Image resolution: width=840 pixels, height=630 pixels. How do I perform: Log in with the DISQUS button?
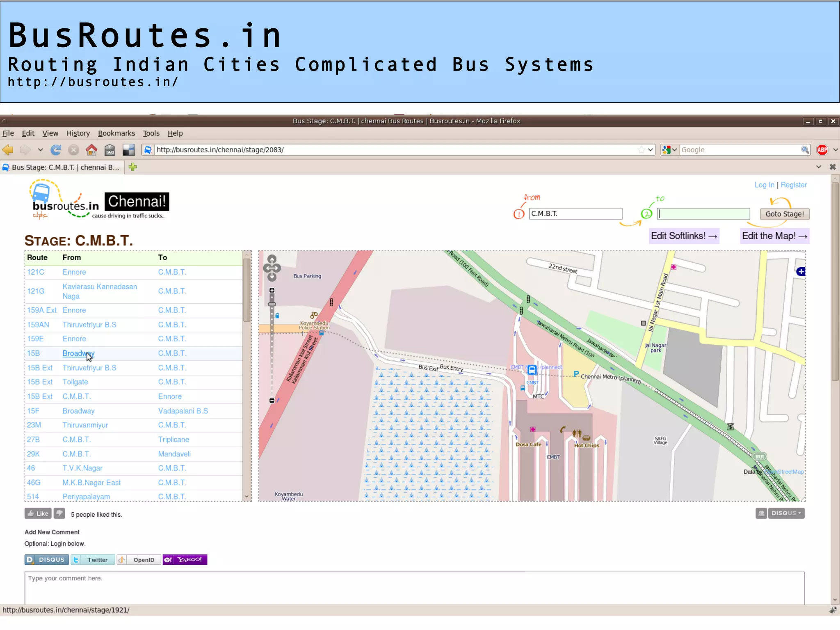[x=47, y=560]
